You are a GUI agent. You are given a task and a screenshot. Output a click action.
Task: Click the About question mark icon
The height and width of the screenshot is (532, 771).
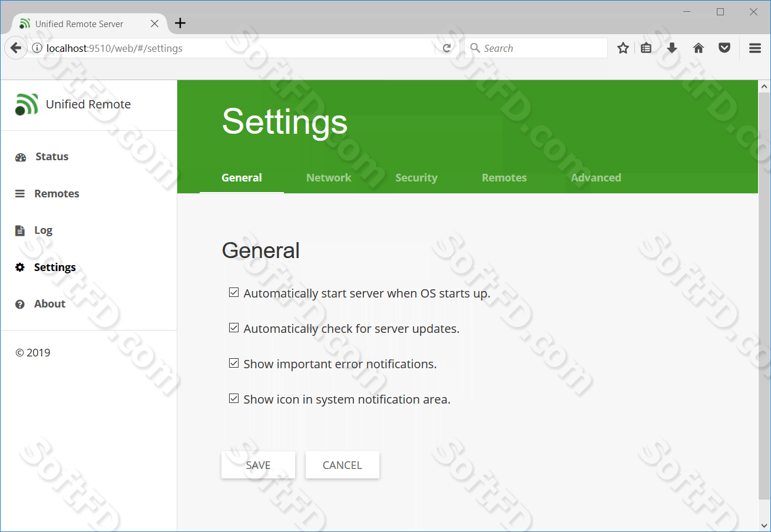[20, 304]
